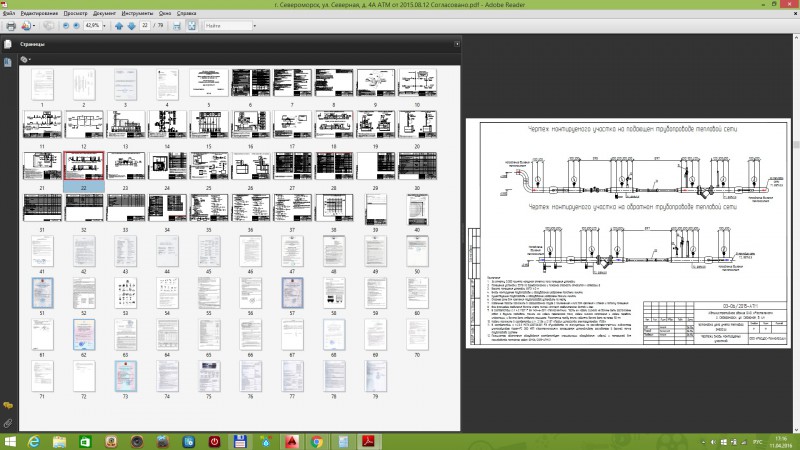800x450 pixels.
Task: Open the Convert PDF icon dropdown arrow
Action: coord(34,26)
